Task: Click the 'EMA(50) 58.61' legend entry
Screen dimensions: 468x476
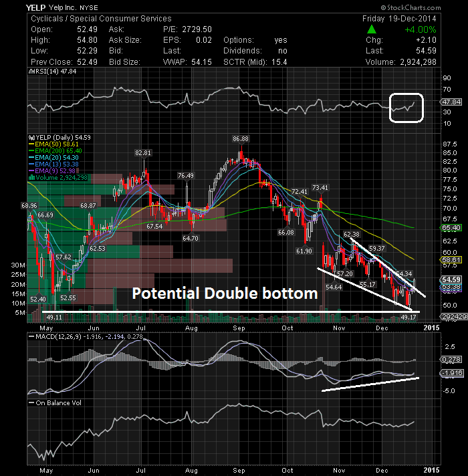Action: pyautogui.click(x=57, y=144)
